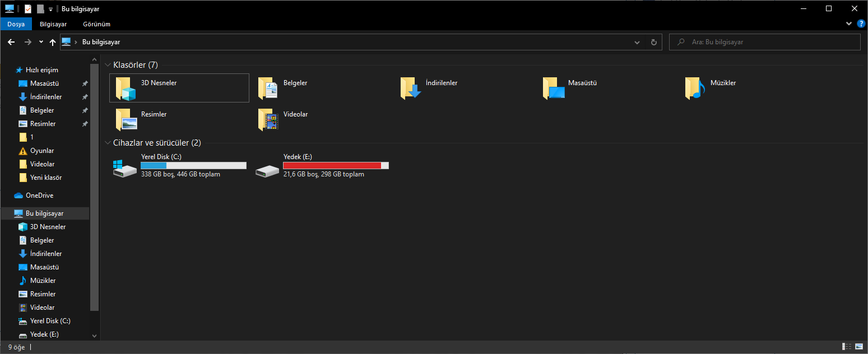Viewport: 868px width, 354px height.
Task: Click the Yerel Disk (C:) usage bar
Action: pos(193,165)
